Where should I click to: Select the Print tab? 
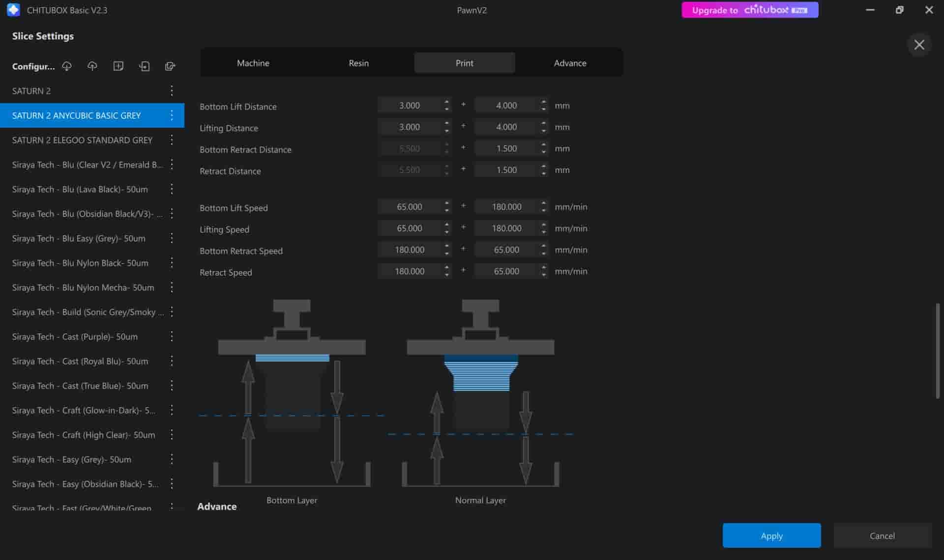pos(464,63)
